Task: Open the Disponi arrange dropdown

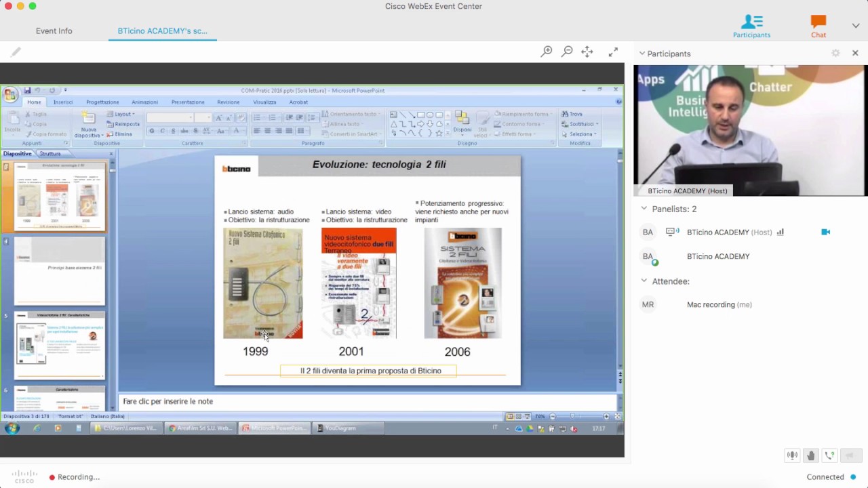Action: pyautogui.click(x=462, y=123)
